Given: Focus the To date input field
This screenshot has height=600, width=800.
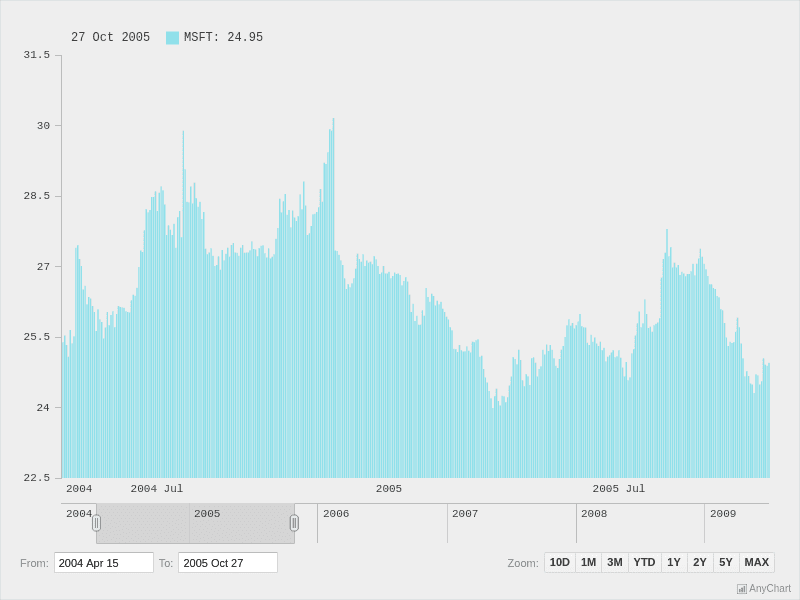Looking at the screenshot, I should pyautogui.click(x=228, y=562).
